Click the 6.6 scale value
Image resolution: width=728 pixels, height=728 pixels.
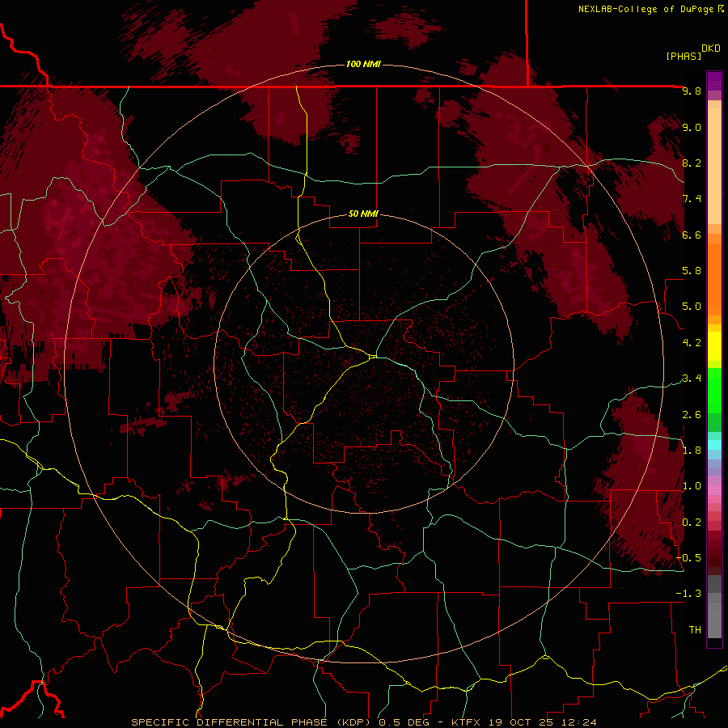[x=692, y=235]
